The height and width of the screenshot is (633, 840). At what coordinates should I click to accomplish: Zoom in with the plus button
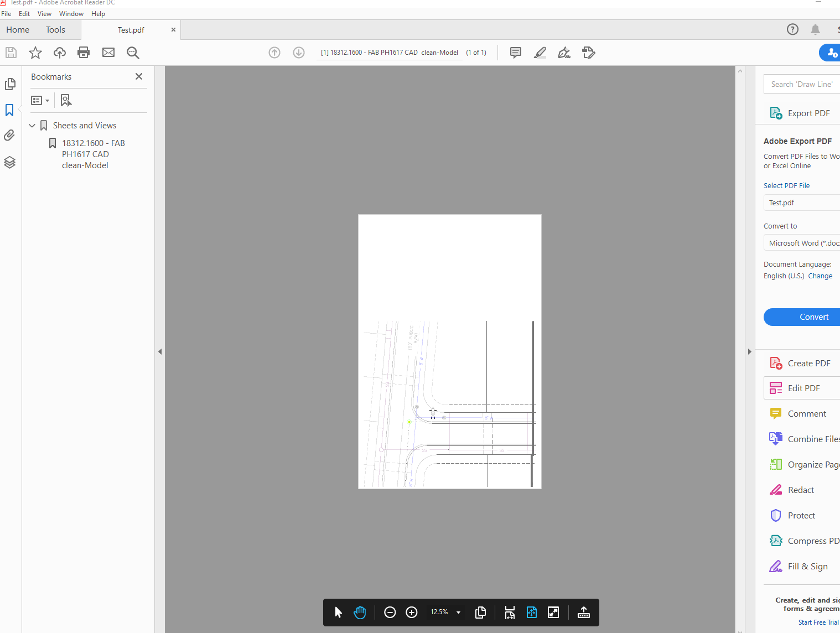[412, 612]
